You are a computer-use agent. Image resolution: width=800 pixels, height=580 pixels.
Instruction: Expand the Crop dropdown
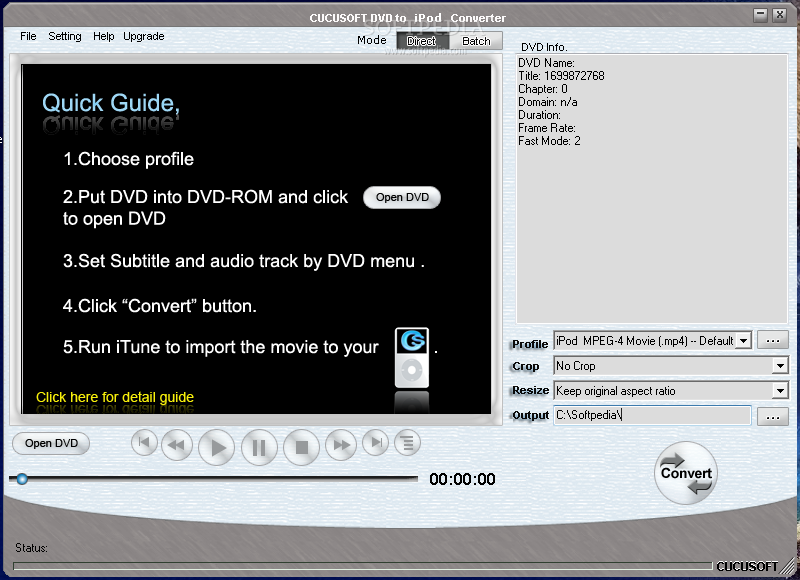(780, 366)
